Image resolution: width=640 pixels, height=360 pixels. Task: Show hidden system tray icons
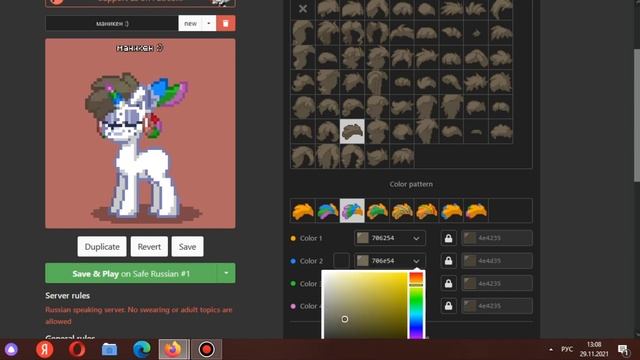[x=551, y=349]
